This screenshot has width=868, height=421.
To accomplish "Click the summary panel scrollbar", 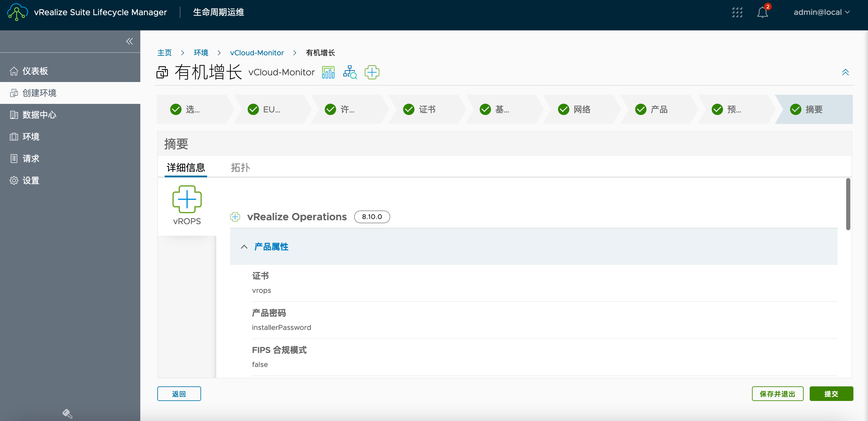I will coord(848,205).
